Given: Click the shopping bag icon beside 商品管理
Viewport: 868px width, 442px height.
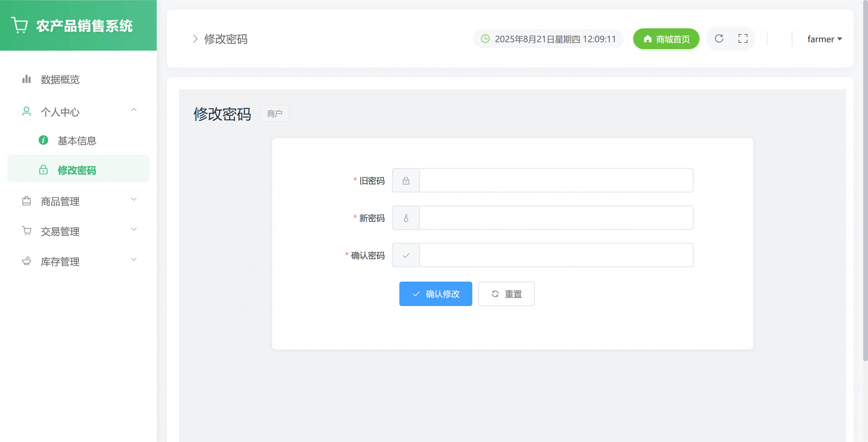Looking at the screenshot, I should click(26, 201).
